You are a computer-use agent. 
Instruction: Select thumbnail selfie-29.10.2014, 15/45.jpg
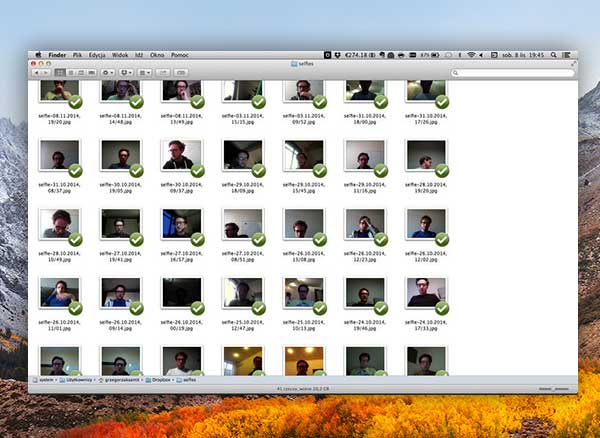click(304, 155)
